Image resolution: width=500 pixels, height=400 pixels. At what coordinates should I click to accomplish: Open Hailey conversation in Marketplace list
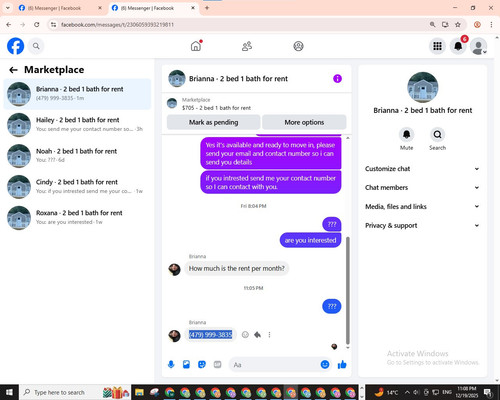pos(77,125)
